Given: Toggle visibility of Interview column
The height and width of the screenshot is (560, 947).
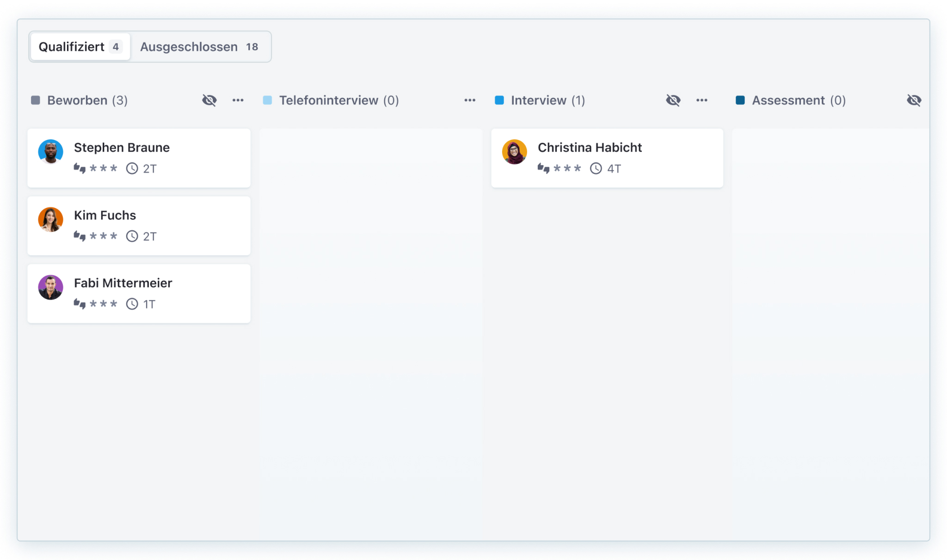Looking at the screenshot, I should click(x=673, y=100).
